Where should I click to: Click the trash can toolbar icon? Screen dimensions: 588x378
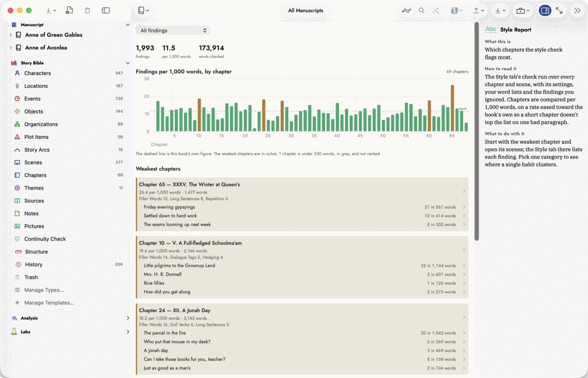pyautogui.click(x=87, y=10)
